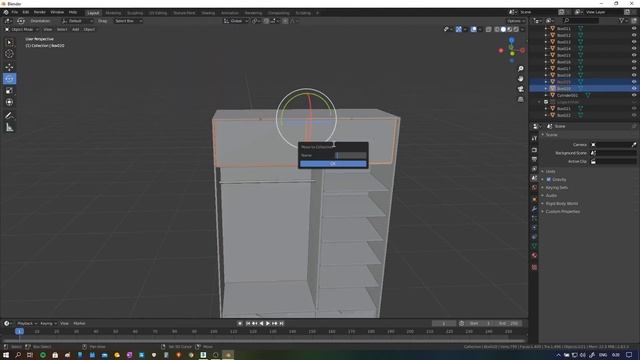This screenshot has height=360, width=640.
Task: Switch perspective/orthographic view icon
Action: coord(520,99)
